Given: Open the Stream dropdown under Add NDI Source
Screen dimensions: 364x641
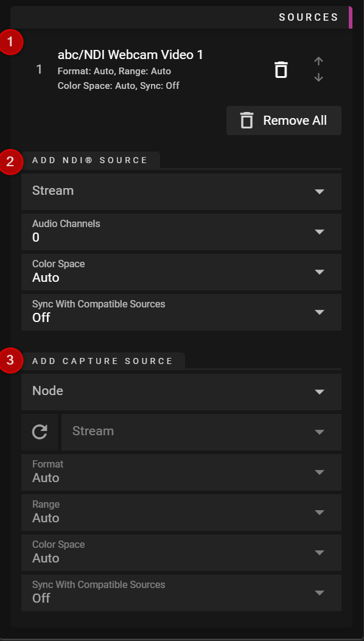Looking at the screenshot, I should 181,191.
